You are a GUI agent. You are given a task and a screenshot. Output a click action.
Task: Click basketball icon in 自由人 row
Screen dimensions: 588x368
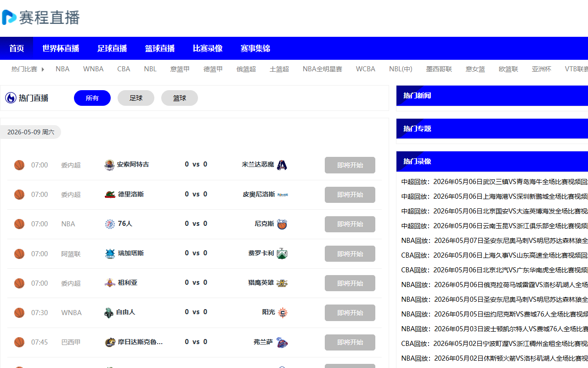(x=19, y=313)
